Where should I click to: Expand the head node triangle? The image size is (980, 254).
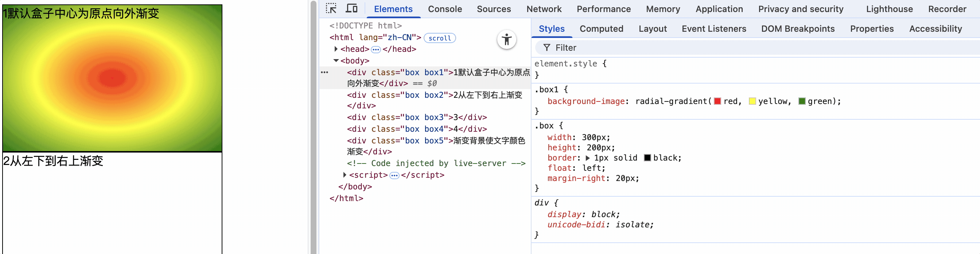[336, 49]
